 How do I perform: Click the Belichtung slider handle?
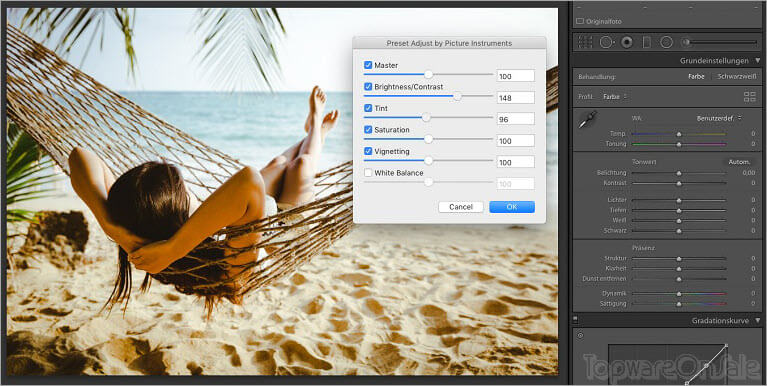coord(679,173)
